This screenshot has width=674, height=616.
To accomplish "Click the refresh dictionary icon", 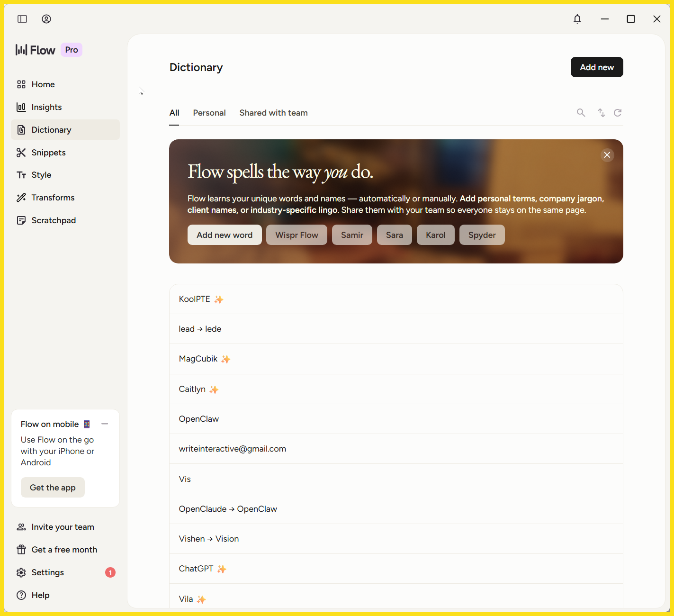I will pos(618,113).
